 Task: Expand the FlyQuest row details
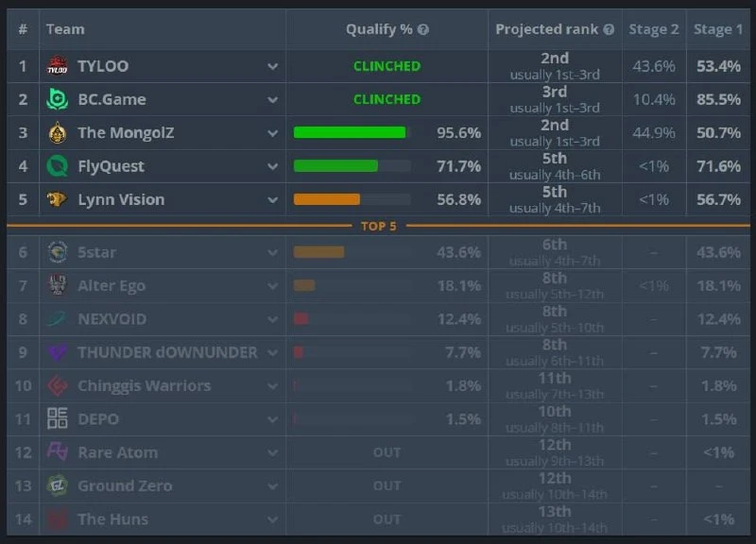[272, 167]
